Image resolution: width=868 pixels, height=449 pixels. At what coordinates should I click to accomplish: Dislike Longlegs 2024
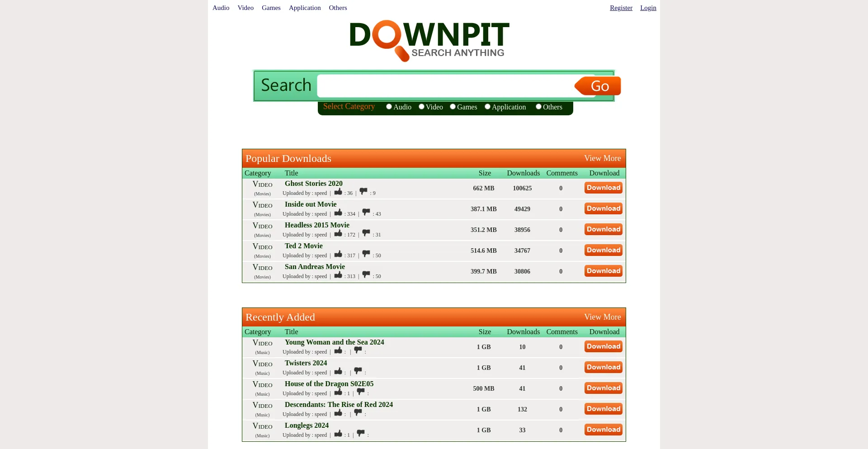tap(361, 434)
